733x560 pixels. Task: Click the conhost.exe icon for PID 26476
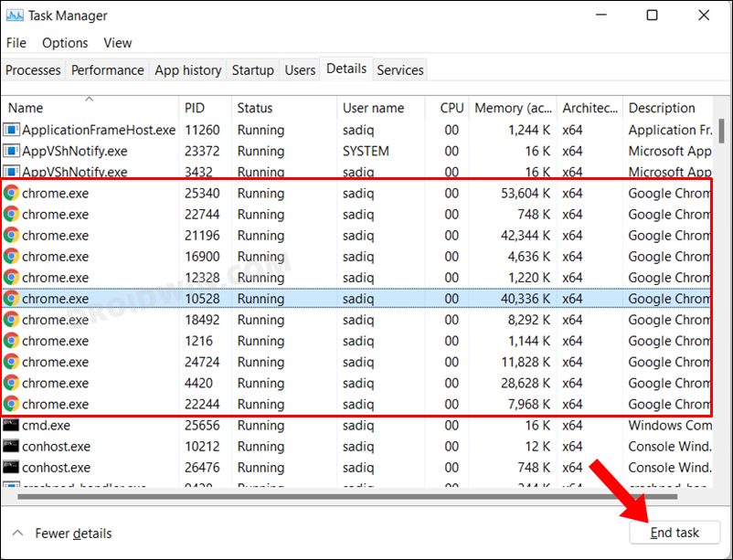pos(11,467)
